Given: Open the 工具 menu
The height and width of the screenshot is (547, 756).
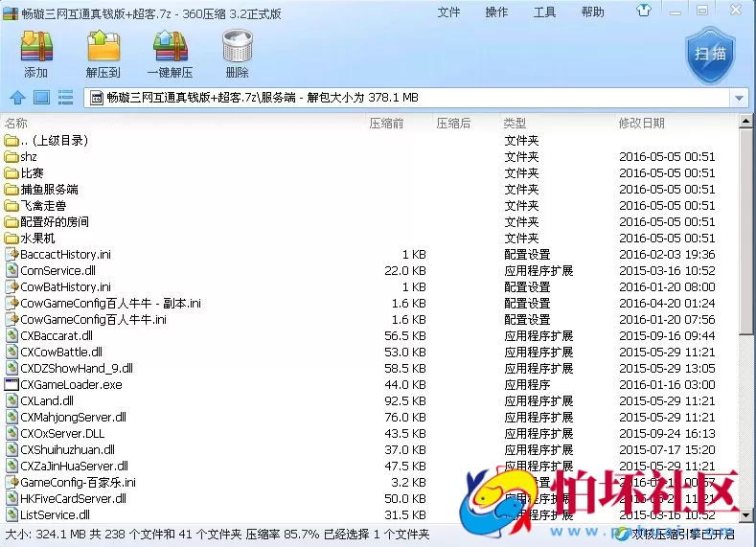Looking at the screenshot, I should coord(544,11).
